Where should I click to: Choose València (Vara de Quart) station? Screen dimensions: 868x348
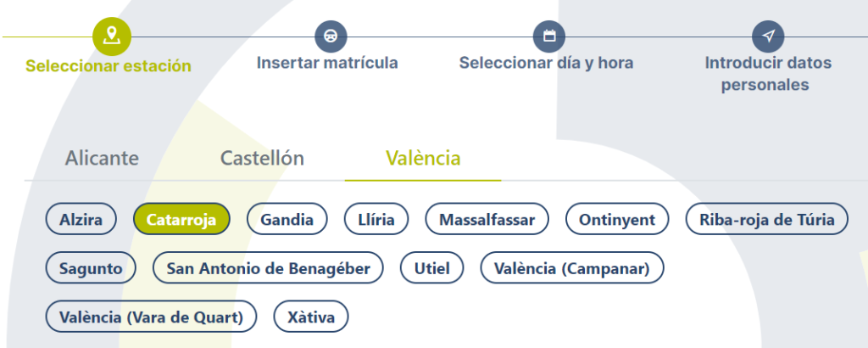point(151,317)
